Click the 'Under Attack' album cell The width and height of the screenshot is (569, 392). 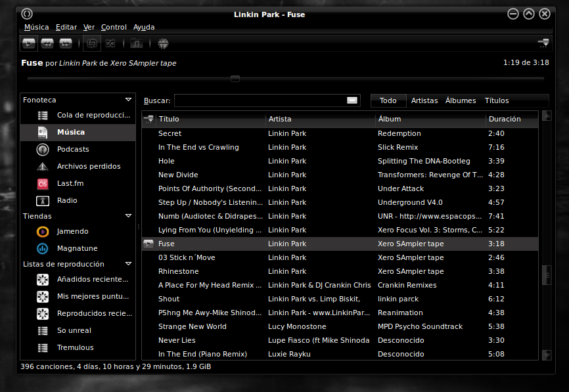[401, 188]
